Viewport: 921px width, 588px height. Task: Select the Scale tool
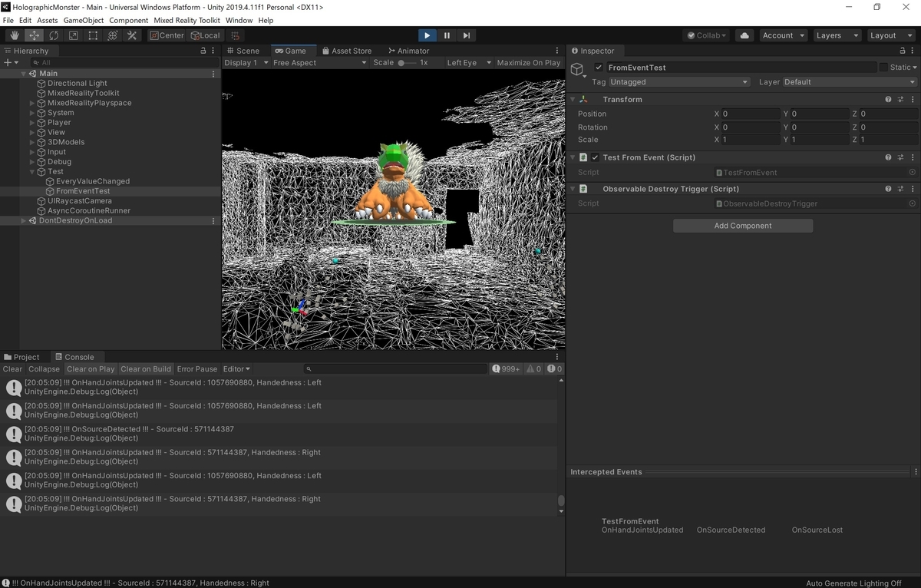point(74,35)
